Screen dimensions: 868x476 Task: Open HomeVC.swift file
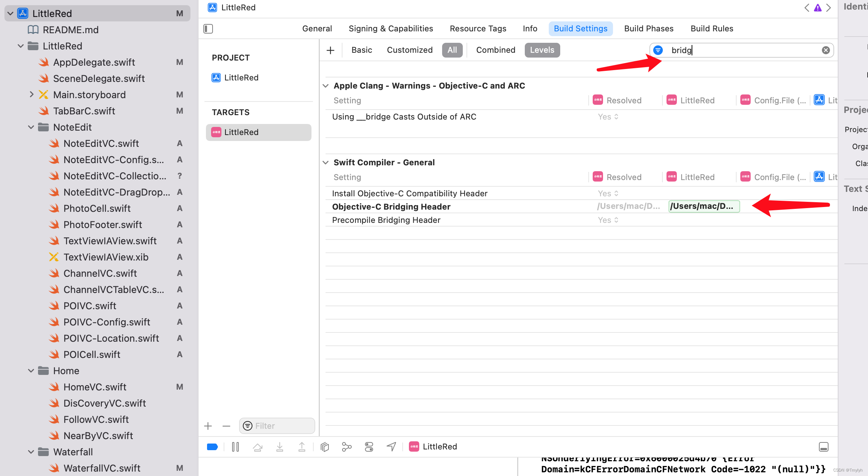[95, 387]
